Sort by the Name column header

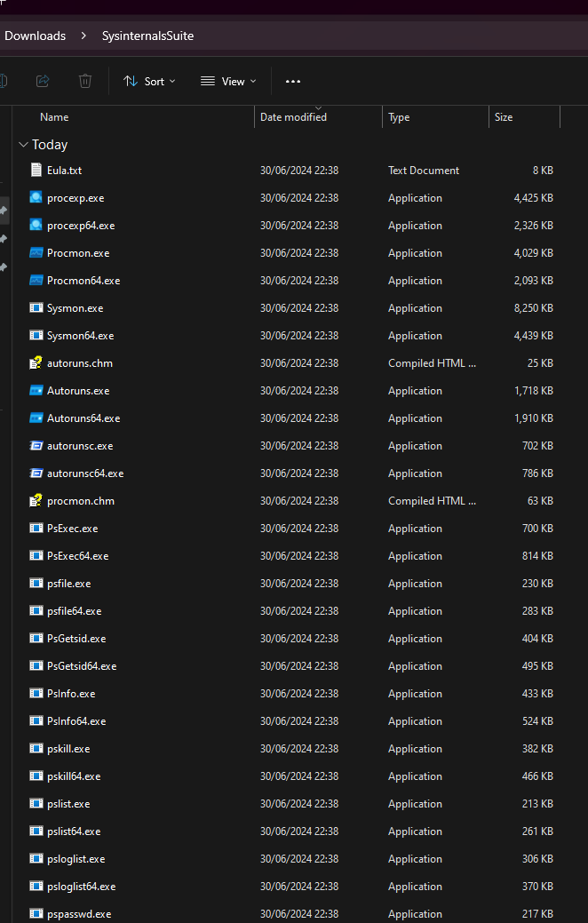54,117
